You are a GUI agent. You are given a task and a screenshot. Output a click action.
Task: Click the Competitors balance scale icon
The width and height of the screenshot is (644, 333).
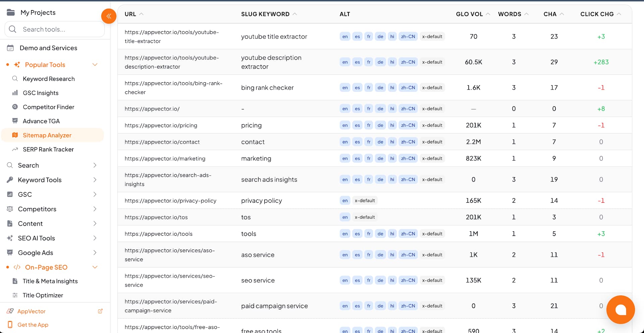click(x=10, y=209)
